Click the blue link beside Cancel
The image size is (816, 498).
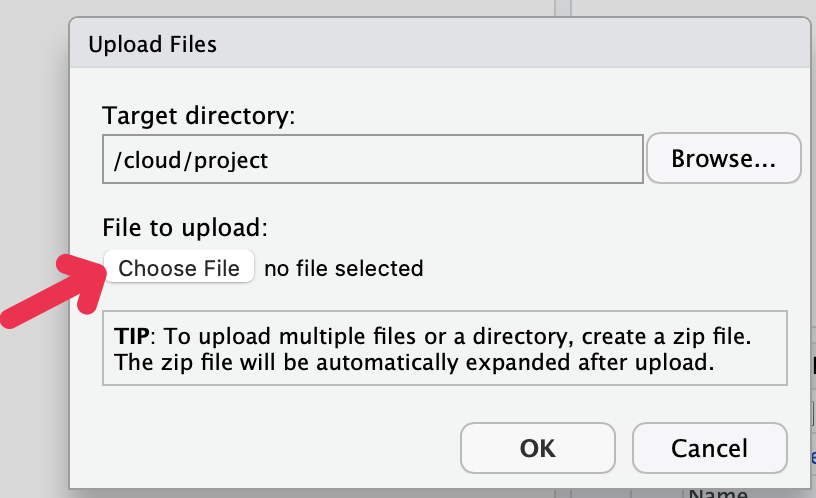pyautogui.click(x=811, y=458)
